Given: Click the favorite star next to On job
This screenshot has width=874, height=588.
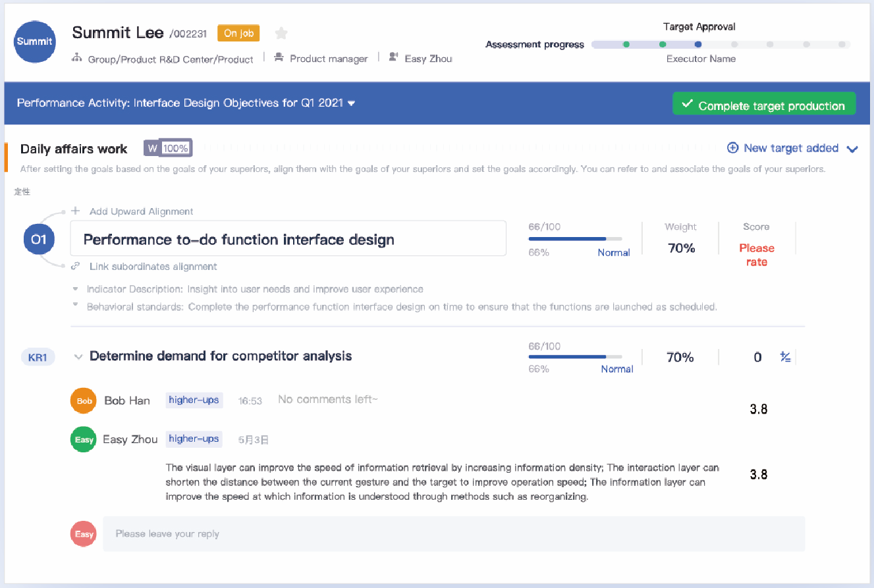Looking at the screenshot, I should (281, 33).
